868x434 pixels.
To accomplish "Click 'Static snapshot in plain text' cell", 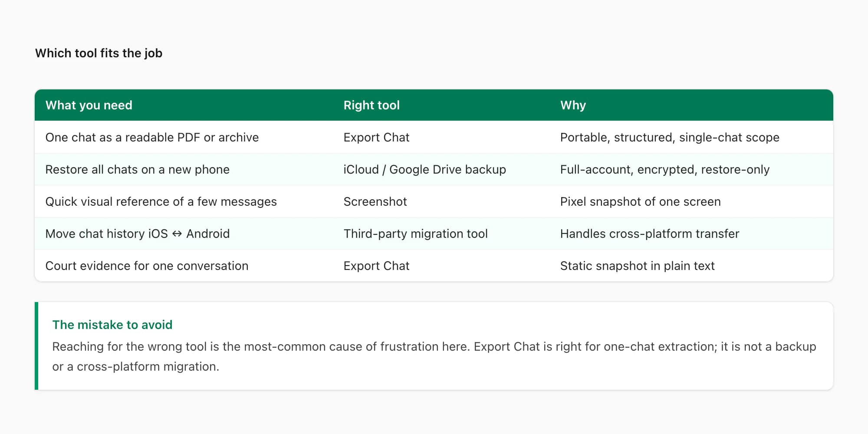I will click(x=637, y=266).
